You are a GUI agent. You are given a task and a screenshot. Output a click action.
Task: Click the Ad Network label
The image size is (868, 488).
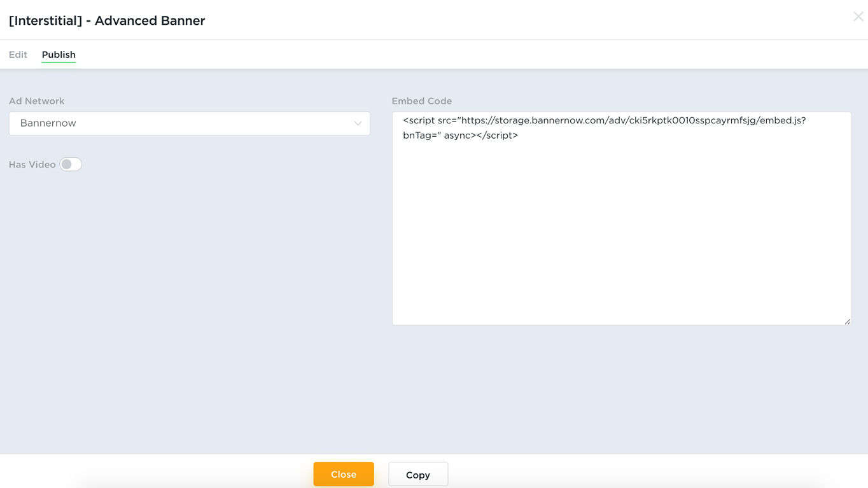[37, 101]
